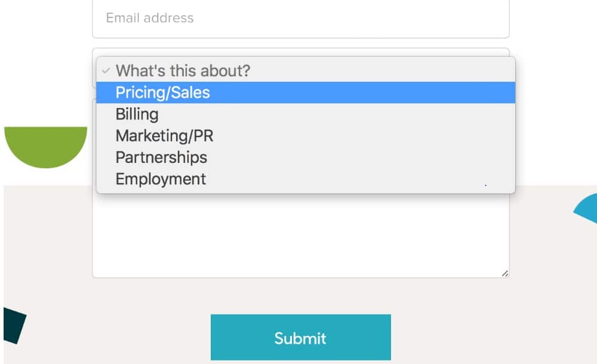Click the Submit button

click(x=300, y=337)
